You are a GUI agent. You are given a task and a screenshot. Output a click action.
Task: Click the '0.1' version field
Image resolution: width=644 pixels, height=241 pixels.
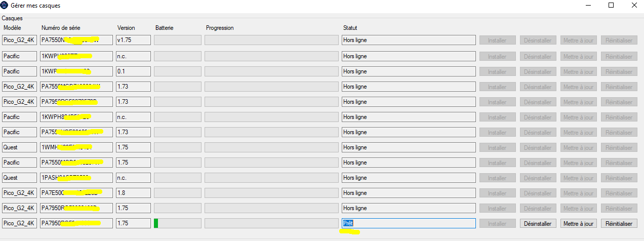point(134,71)
